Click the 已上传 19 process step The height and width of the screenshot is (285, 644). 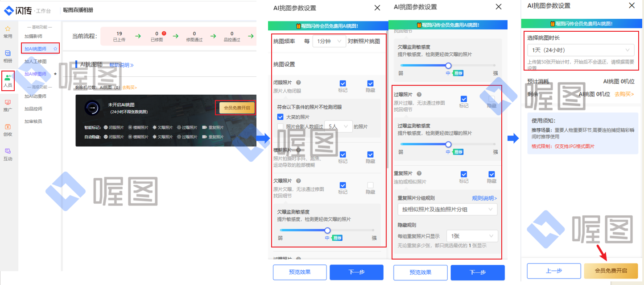coord(119,36)
